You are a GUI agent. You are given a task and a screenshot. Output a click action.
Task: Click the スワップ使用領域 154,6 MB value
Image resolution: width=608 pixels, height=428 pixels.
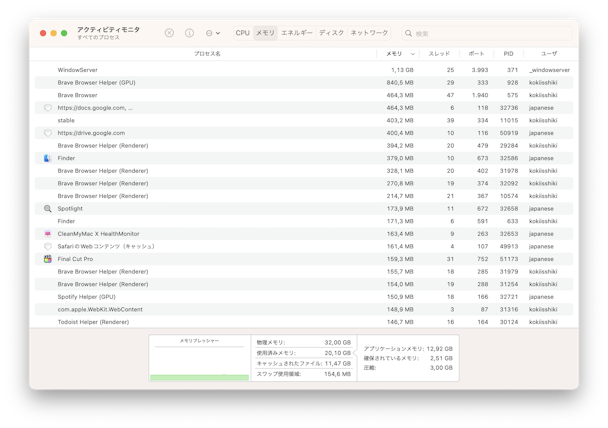point(337,374)
